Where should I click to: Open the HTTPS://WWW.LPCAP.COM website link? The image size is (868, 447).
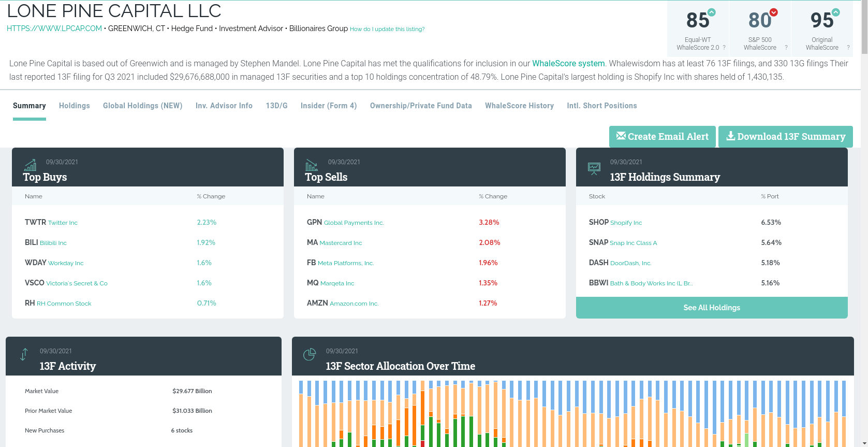[54, 28]
